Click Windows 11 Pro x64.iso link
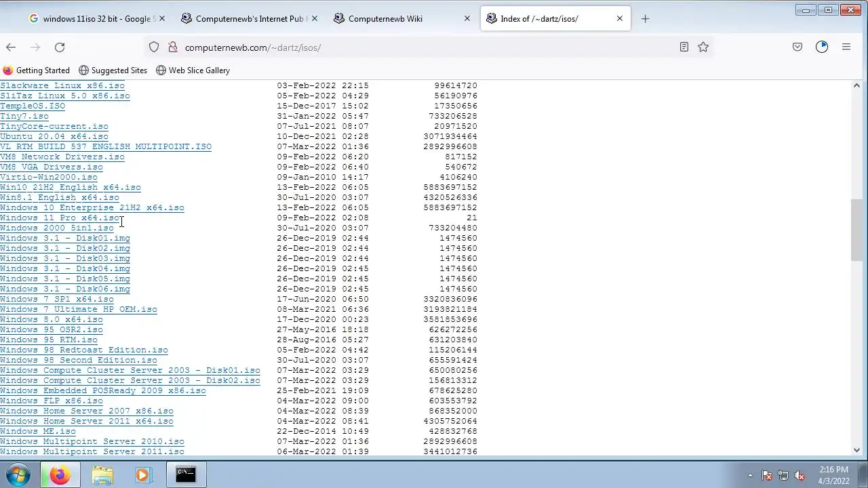 [60, 218]
